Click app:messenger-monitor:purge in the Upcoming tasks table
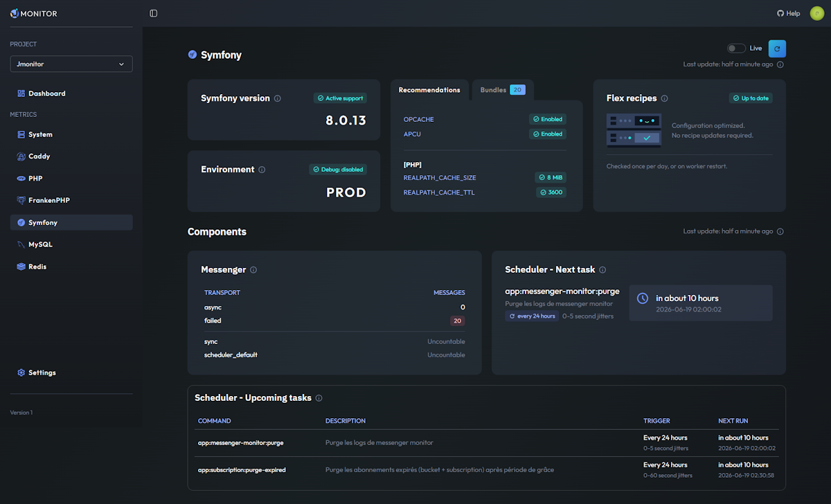831x504 pixels. point(240,442)
